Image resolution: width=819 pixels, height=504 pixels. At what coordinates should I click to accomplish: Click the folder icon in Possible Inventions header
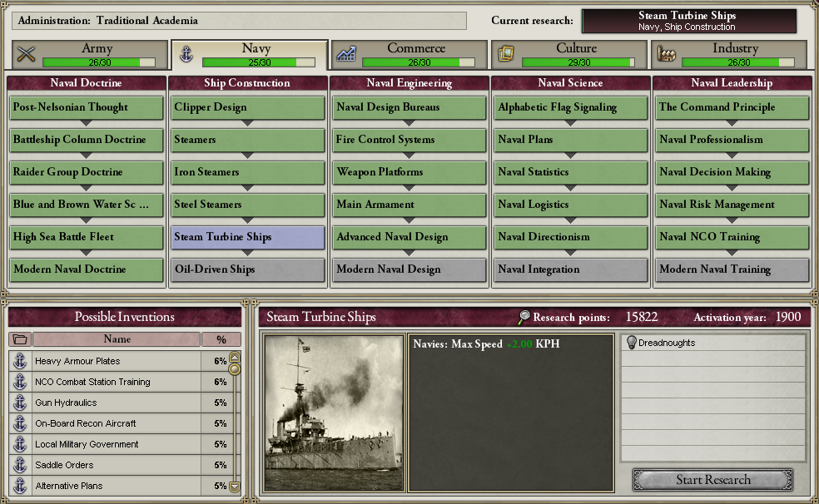pyautogui.click(x=20, y=339)
